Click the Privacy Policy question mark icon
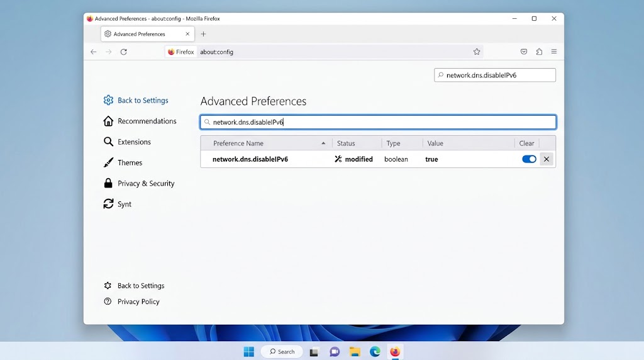The height and width of the screenshot is (360, 644). coord(108,301)
